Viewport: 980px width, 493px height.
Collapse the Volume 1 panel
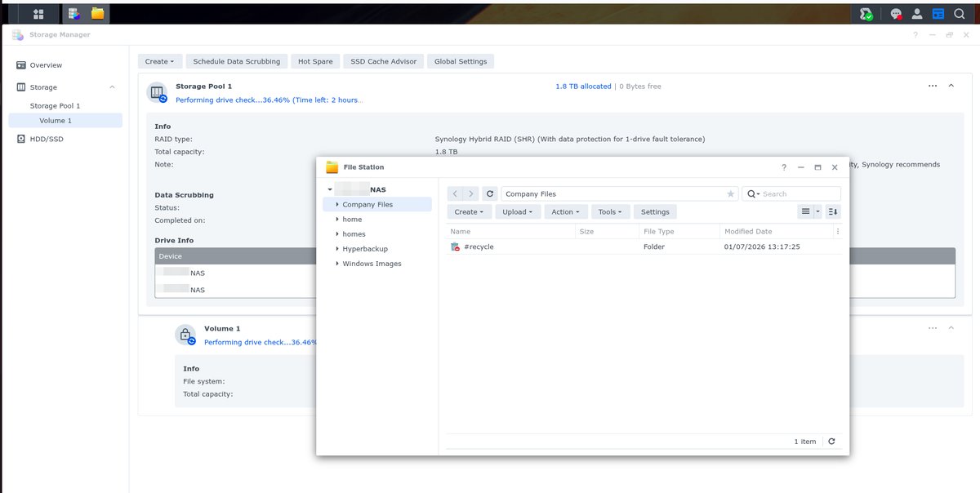pos(951,328)
